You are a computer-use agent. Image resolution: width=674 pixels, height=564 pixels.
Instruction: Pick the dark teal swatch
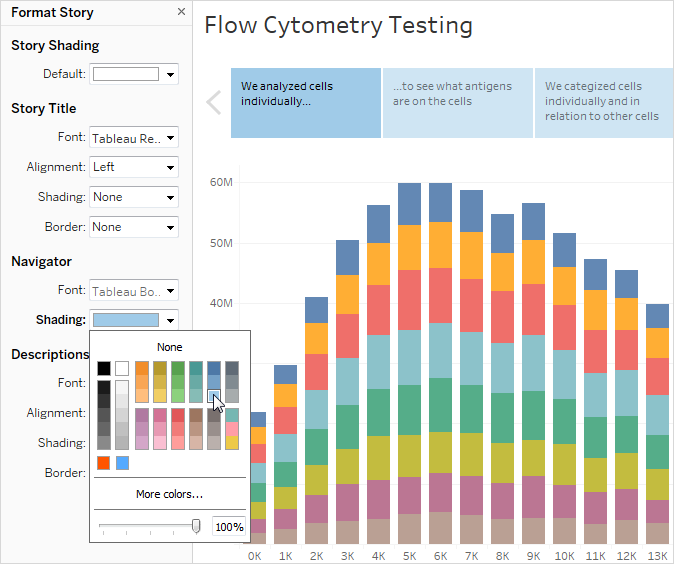[196, 368]
